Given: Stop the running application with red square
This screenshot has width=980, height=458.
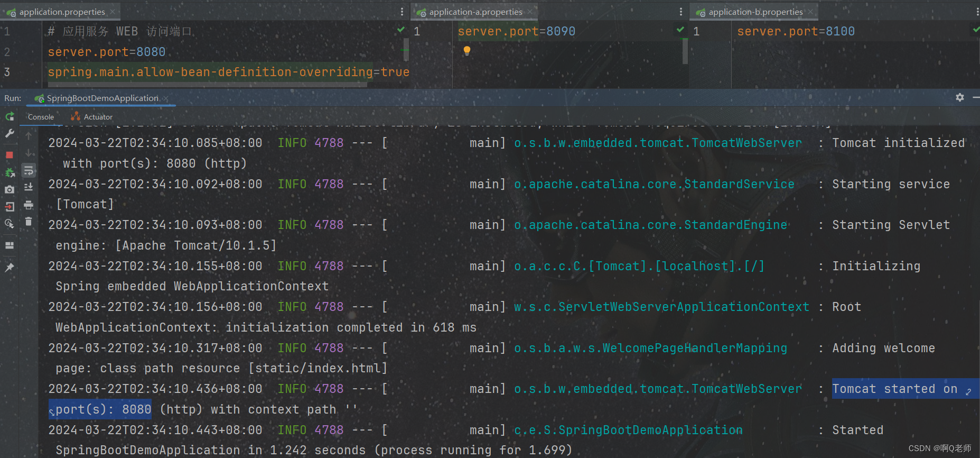Looking at the screenshot, I should click(x=10, y=155).
